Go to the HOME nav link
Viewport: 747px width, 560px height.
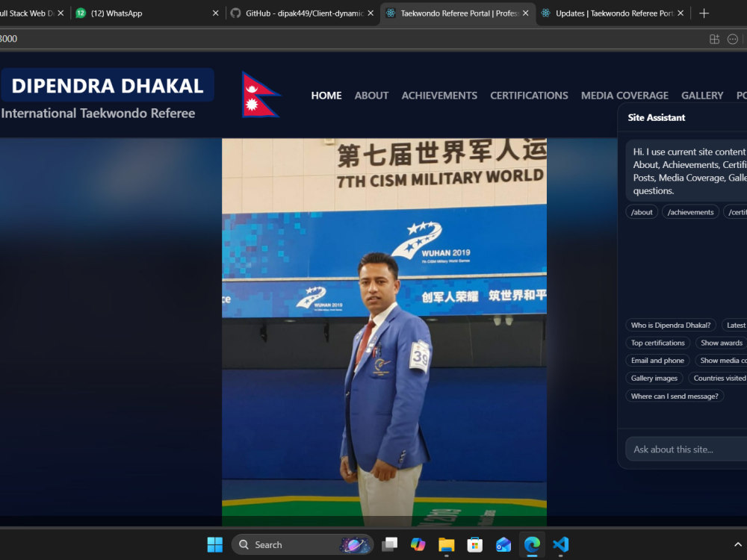326,96
